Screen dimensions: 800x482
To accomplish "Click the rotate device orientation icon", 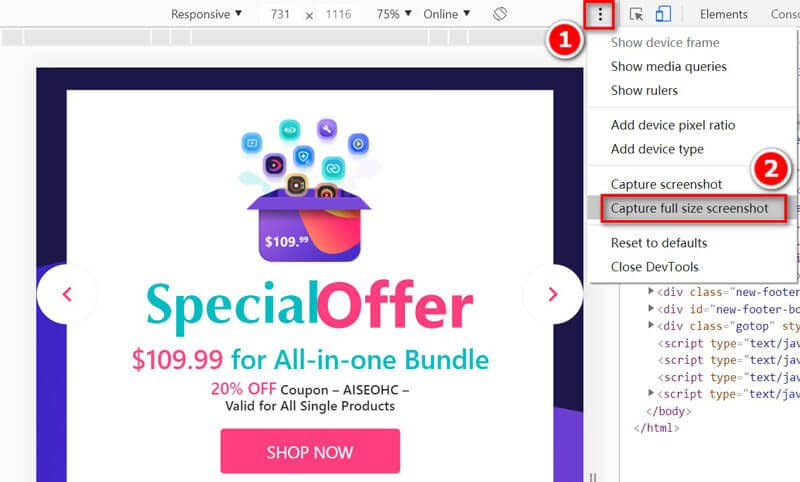I will (x=500, y=14).
